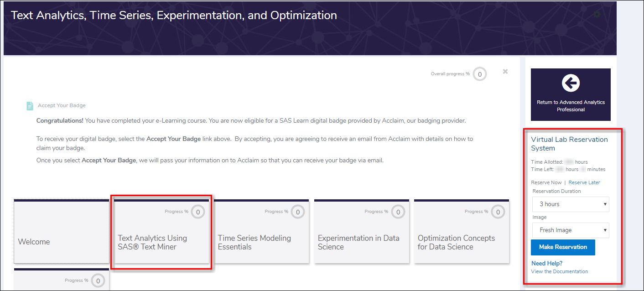Click View the Documentation
The image size is (644, 291).
559,271
